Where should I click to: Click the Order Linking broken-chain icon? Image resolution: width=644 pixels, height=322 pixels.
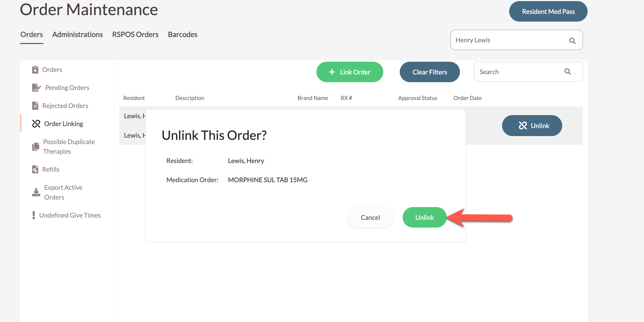click(36, 124)
